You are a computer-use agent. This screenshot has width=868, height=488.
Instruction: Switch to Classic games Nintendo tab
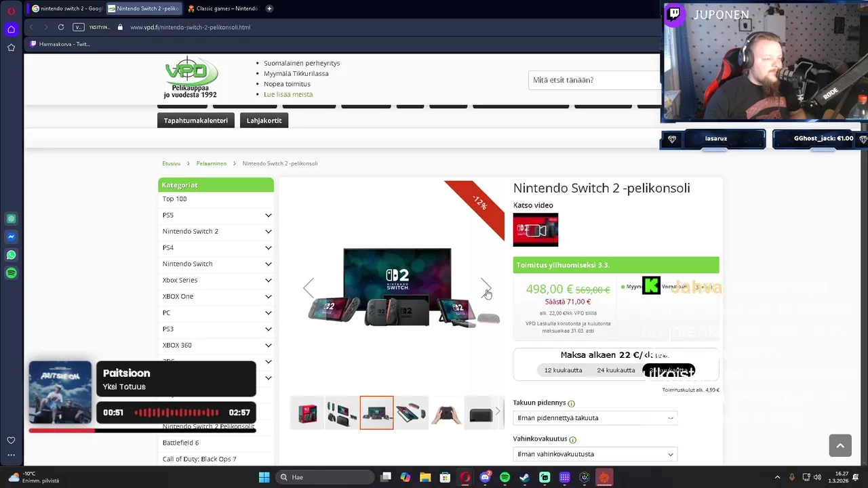point(222,9)
